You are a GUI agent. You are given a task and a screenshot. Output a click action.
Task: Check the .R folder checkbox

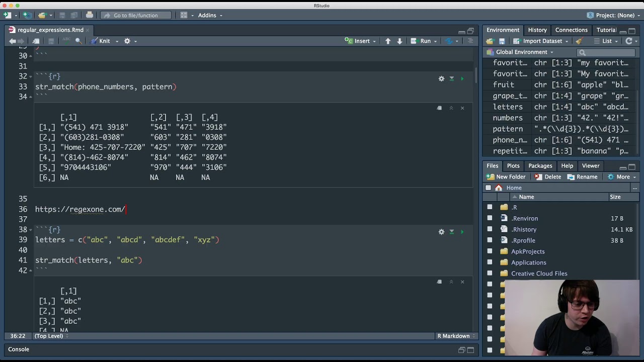tap(490, 207)
